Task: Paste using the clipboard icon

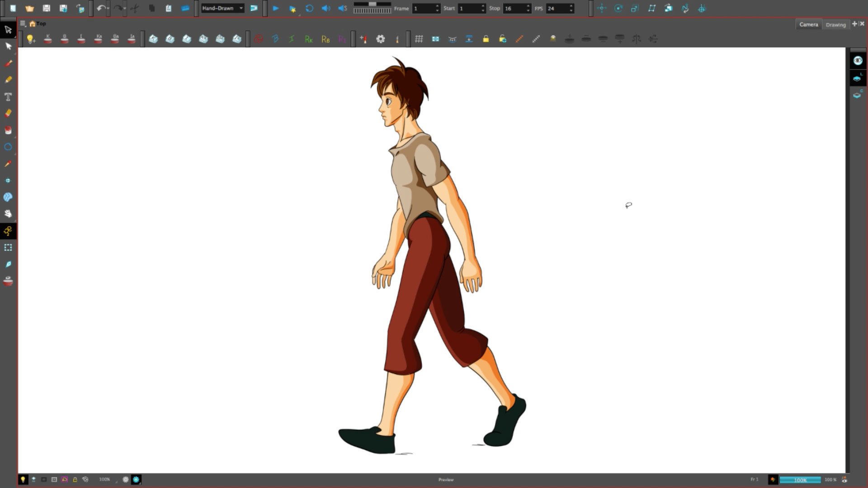Action: click(x=168, y=8)
